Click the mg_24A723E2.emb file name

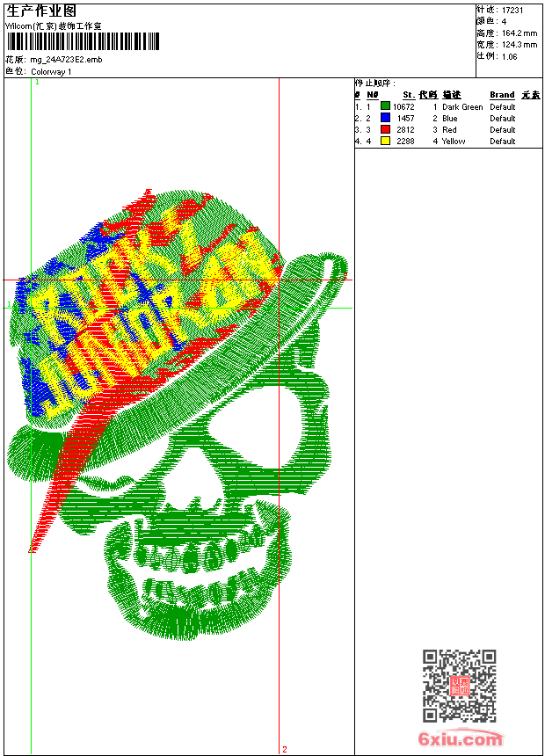point(66,60)
